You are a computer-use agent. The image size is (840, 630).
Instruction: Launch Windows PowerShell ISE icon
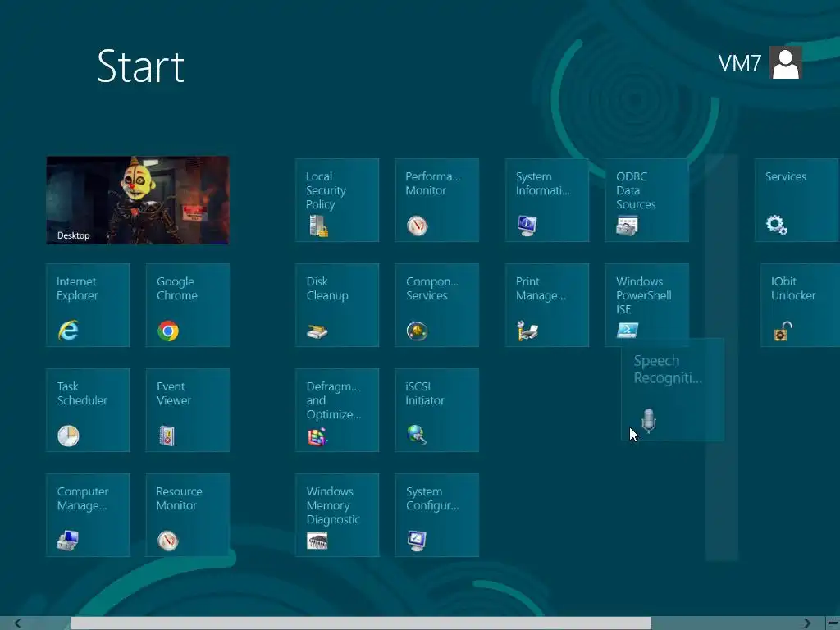point(628,330)
